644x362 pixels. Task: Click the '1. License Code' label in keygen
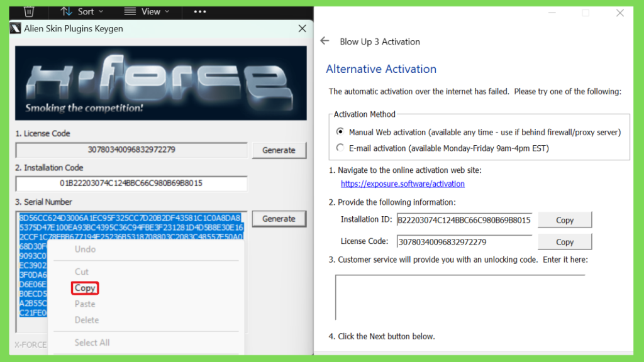[43, 133]
